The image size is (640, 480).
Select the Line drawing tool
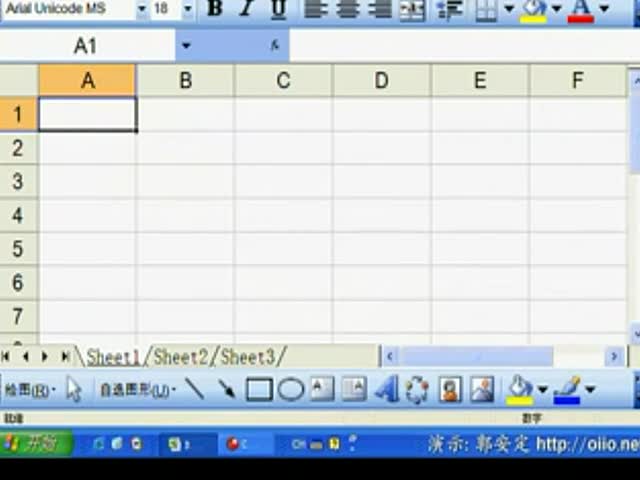pos(195,389)
